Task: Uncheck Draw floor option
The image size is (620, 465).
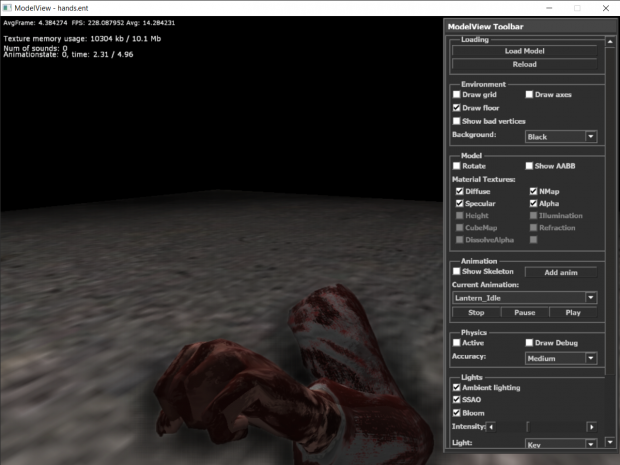Action: pyautogui.click(x=456, y=108)
